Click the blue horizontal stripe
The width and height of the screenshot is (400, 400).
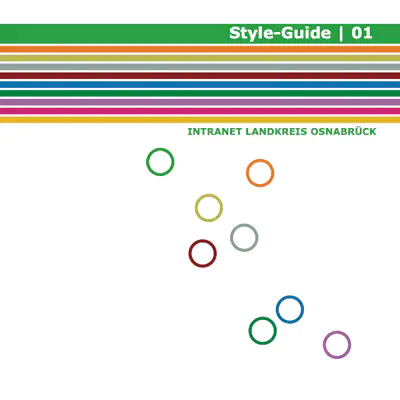(200, 84)
